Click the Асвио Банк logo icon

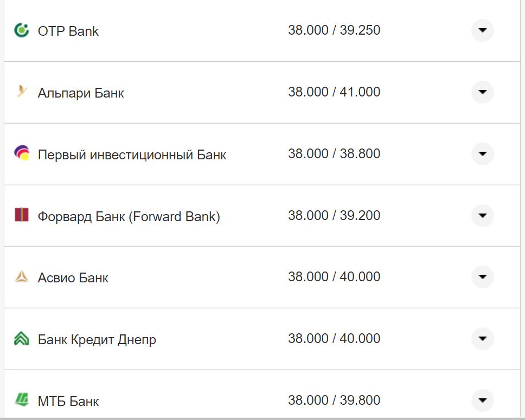pos(22,277)
